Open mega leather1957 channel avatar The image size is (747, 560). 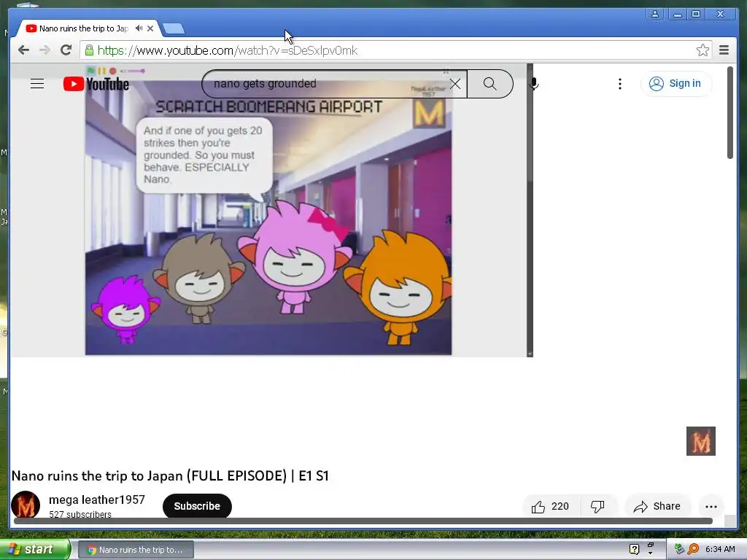26,505
